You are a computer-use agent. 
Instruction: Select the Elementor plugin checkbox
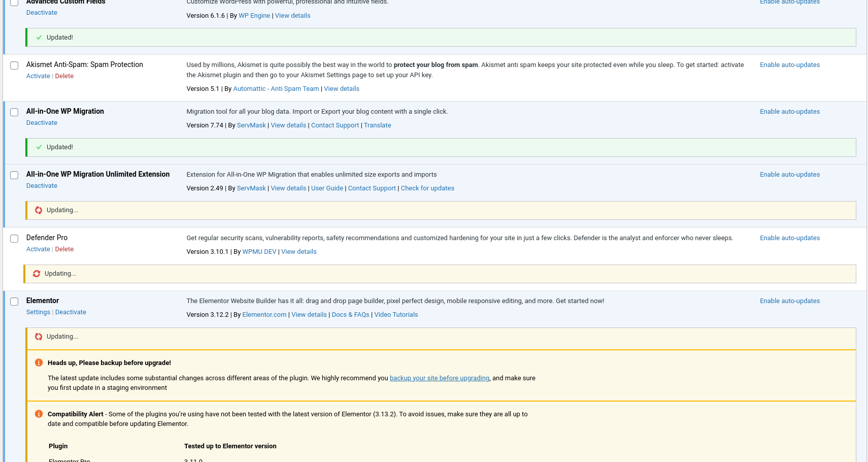(14, 302)
